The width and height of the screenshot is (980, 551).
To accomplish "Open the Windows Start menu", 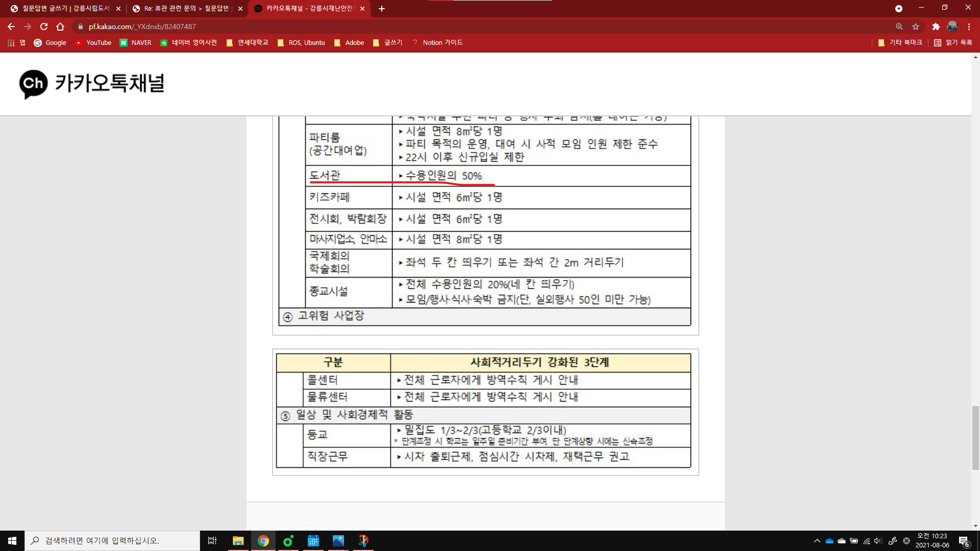I will point(12,541).
